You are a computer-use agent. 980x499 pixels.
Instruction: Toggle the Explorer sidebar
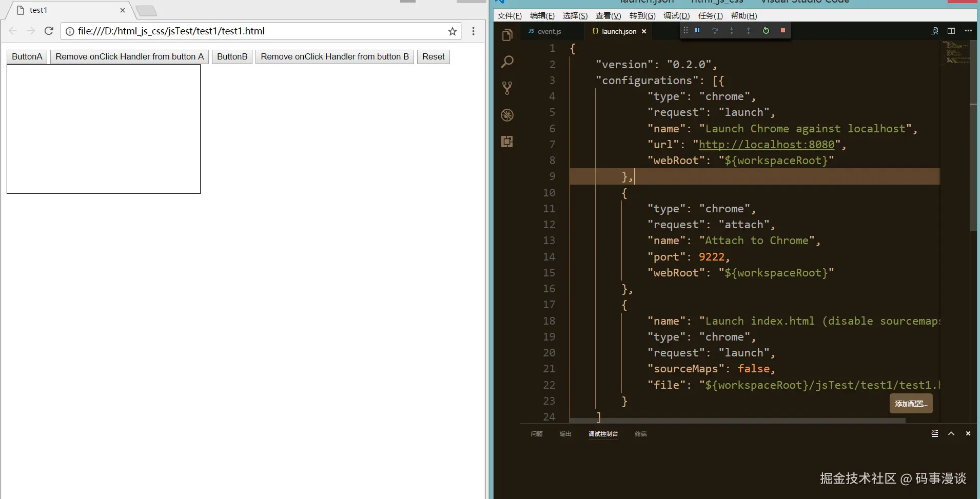(507, 35)
